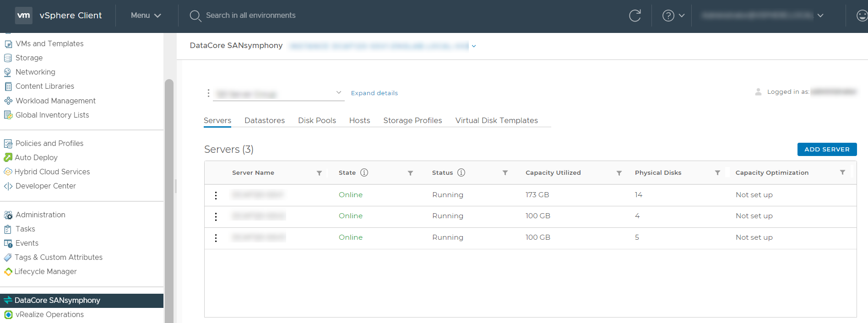Click the Expand details link
868x323 pixels.
374,93
